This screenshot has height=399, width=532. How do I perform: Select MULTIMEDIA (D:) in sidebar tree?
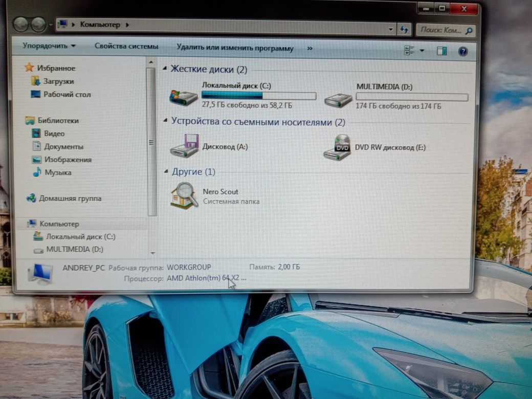click(74, 250)
